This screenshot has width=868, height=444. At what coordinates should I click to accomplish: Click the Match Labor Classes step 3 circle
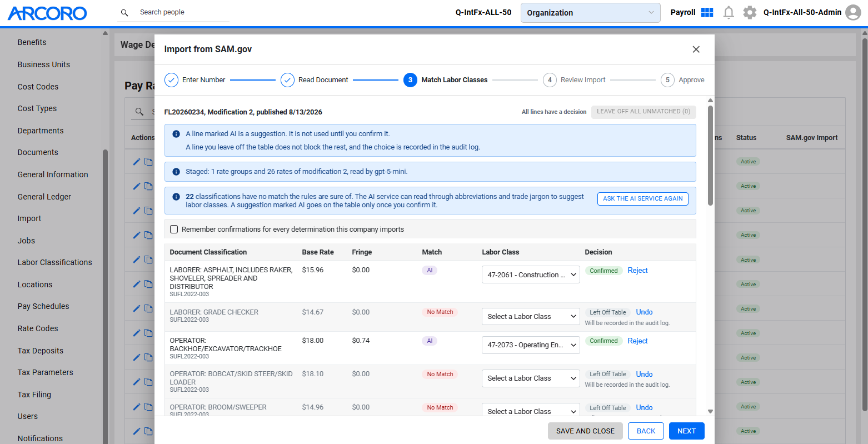tap(410, 80)
